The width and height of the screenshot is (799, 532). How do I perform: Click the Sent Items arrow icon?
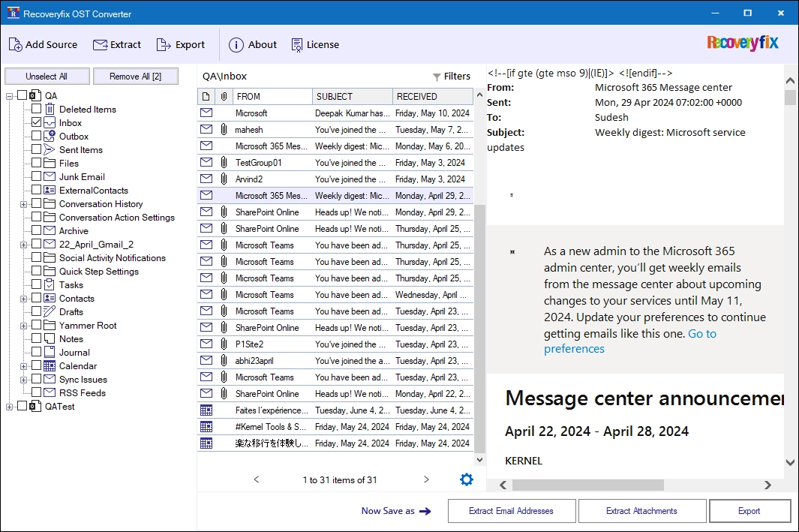click(50, 150)
